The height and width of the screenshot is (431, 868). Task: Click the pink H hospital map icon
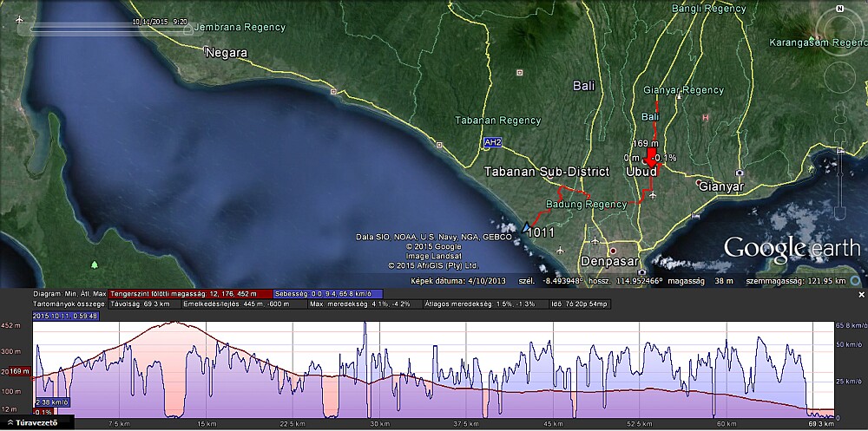(706, 117)
